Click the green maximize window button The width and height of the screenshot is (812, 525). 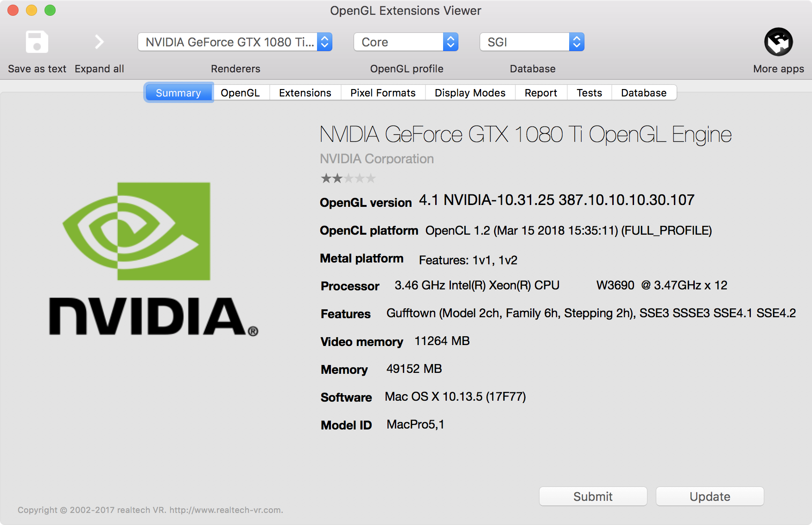click(50, 10)
